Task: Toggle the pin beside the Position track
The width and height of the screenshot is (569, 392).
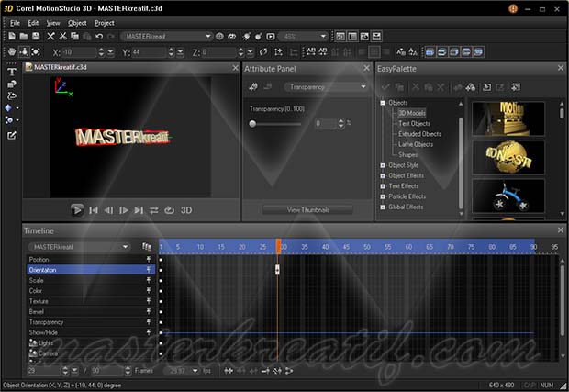Action: click(147, 260)
